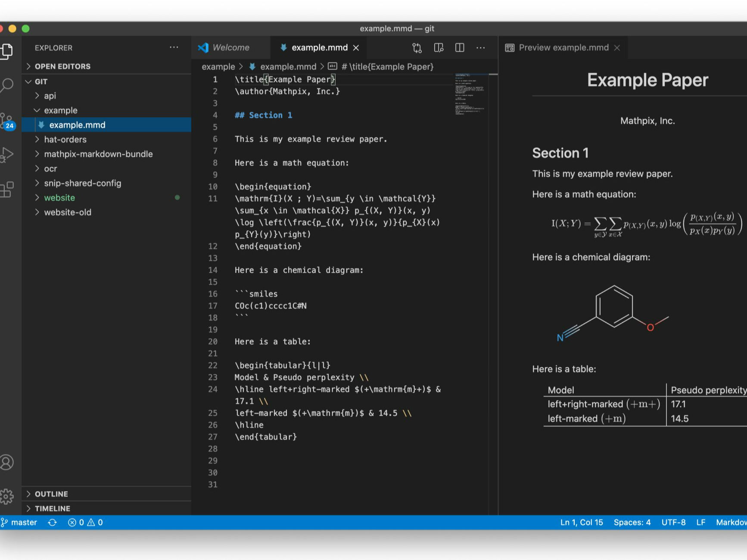Viewport: 747px width, 560px height.
Task: Open the preview to the side icon
Action: click(x=439, y=48)
